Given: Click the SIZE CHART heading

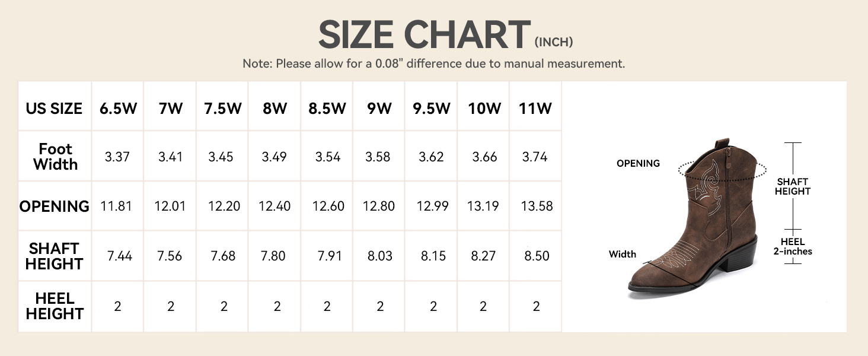Looking at the screenshot, I should 424,36.
